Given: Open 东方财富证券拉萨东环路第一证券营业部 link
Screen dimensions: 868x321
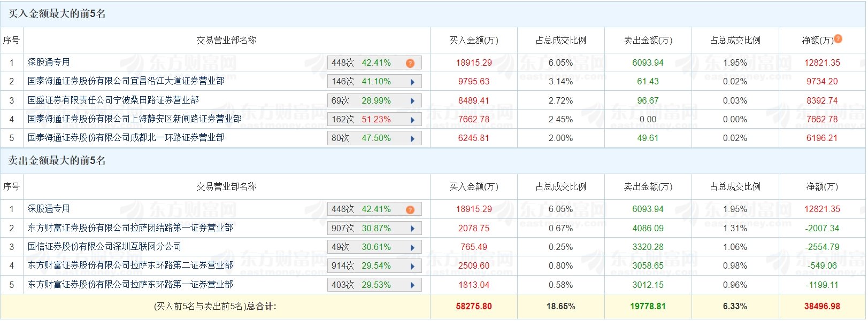Looking at the screenshot, I should 130,284.
